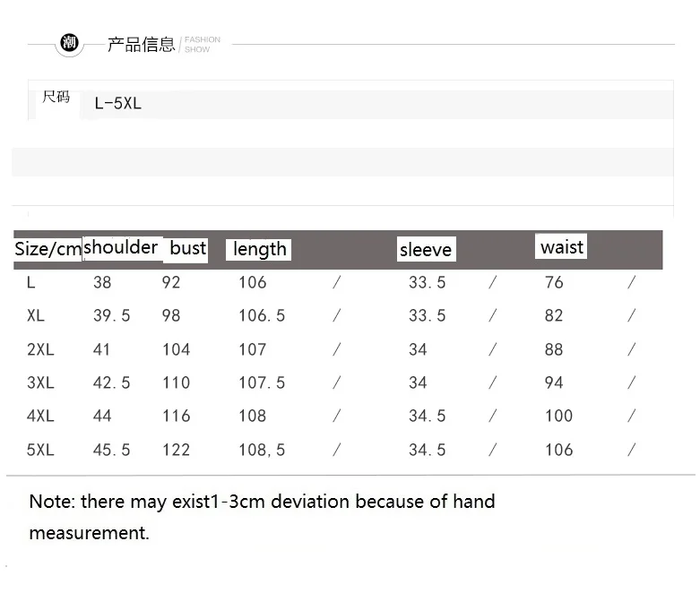Click sleeve value 34.5 in 5XL row
The height and width of the screenshot is (610, 700).
click(428, 450)
